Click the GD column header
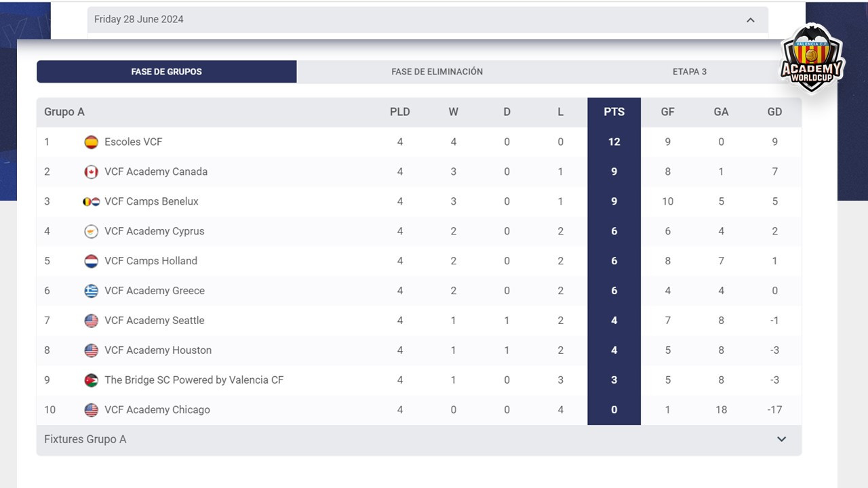868x488 pixels. click(x=774, y=112)
